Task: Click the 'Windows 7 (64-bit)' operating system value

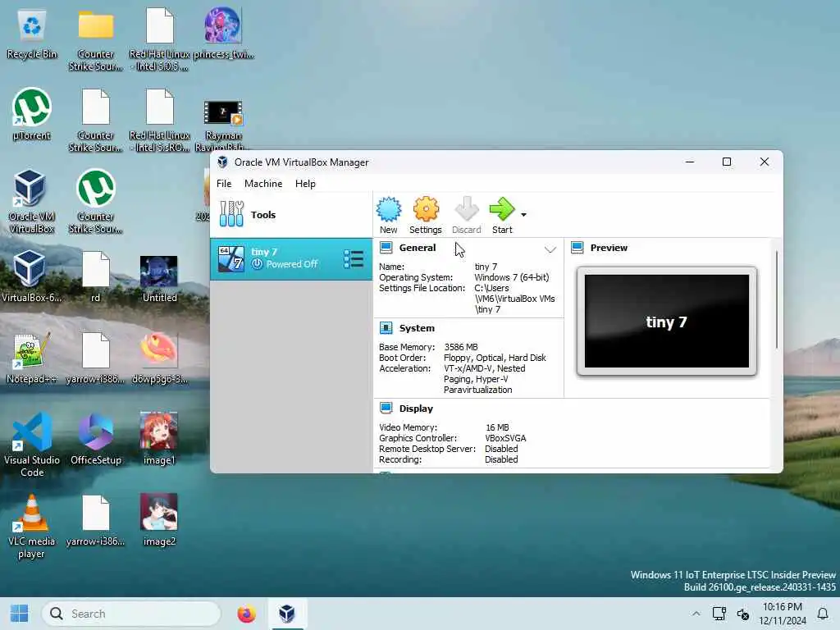Action: [x=512, y=277]
